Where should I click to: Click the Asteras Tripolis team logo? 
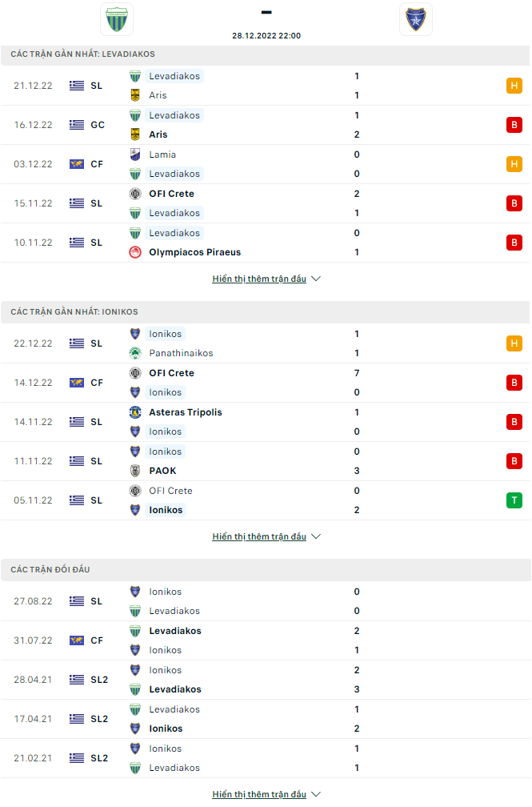click(135, 412)
